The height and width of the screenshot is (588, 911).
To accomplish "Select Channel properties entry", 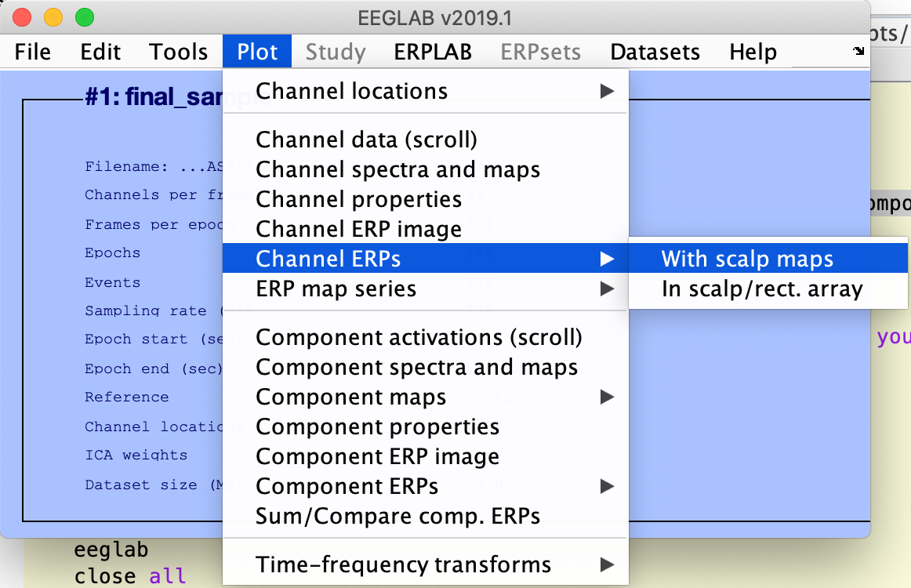I will point(425,199).
